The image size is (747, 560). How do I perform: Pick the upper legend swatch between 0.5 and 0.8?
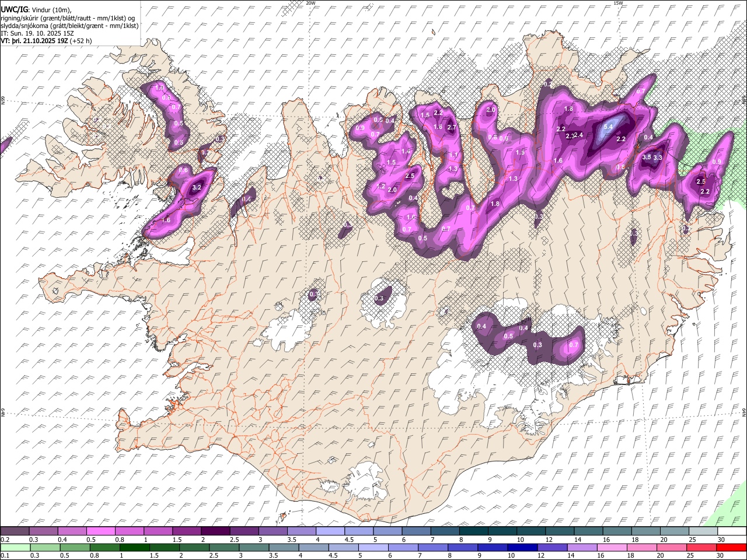(x=101, y=531)
